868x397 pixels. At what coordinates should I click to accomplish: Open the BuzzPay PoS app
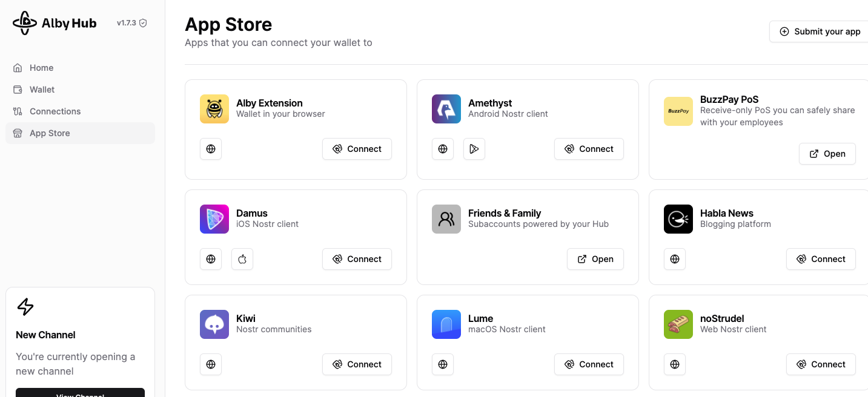click(x=827, y=154)
